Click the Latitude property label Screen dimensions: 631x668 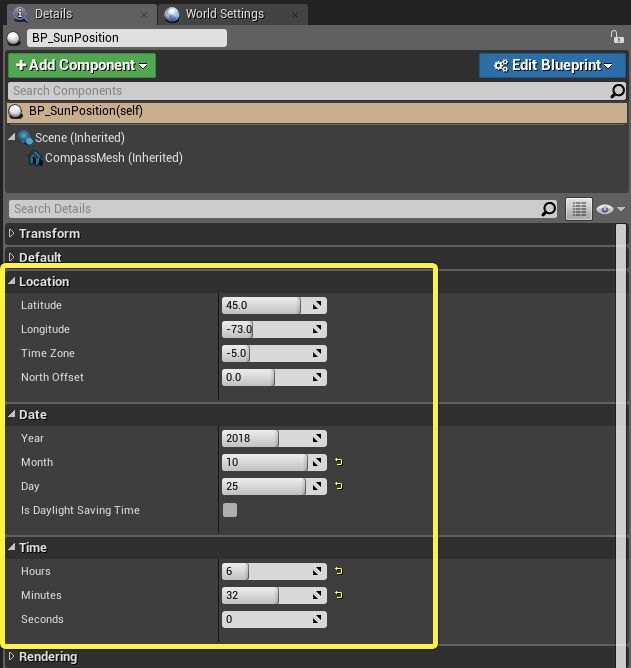41,305
